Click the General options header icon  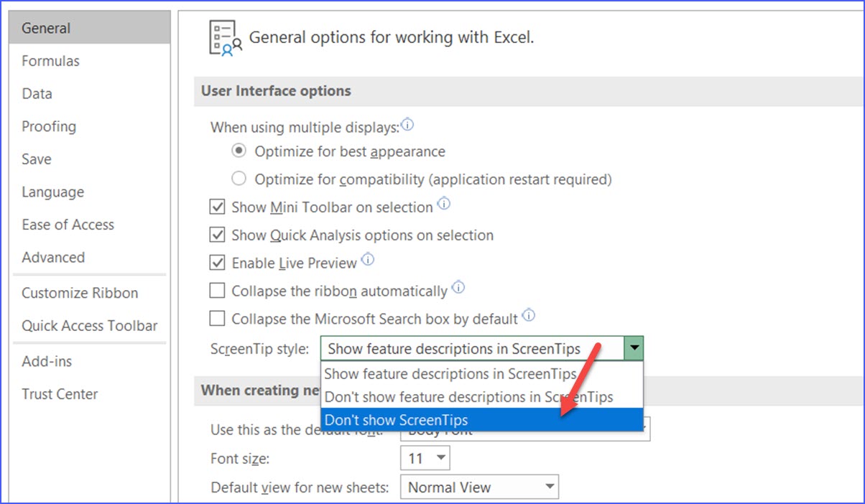[x=225, y=38]
